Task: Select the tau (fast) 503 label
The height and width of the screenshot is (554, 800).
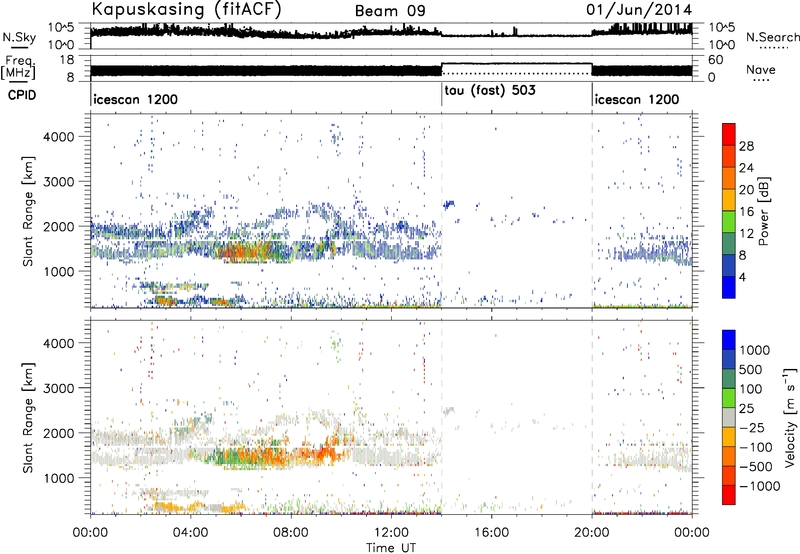Action: 490,91
